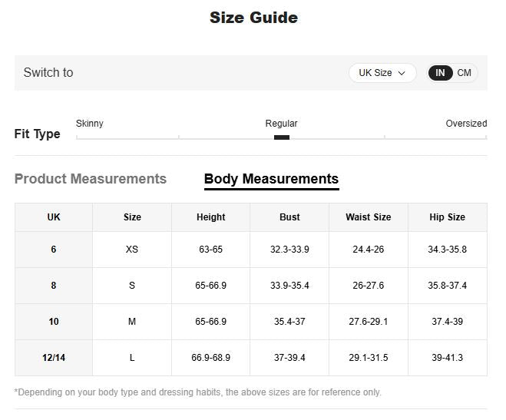This screenshot has width=506, height=420.
Task: Click the Hip Size column header
Action: (447, 217)
